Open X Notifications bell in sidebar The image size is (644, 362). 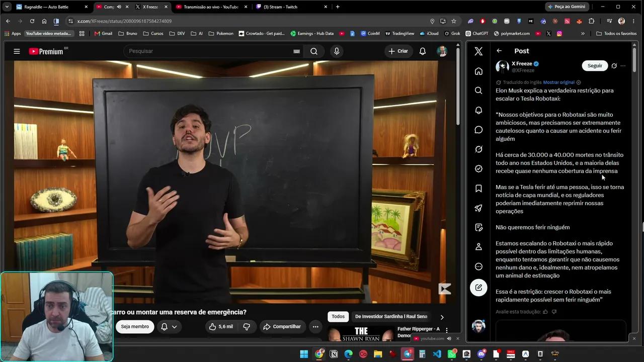click(x=478, y=110)
